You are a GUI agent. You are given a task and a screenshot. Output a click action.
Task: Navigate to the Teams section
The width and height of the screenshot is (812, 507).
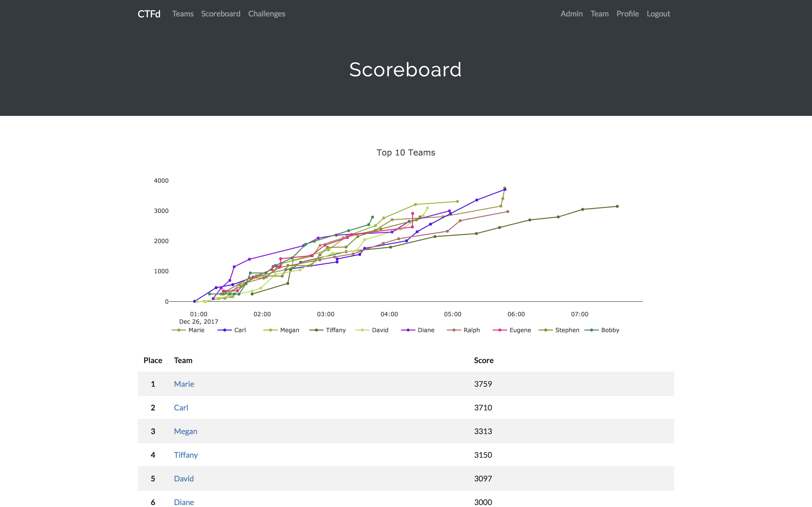(x=183, y=14)
